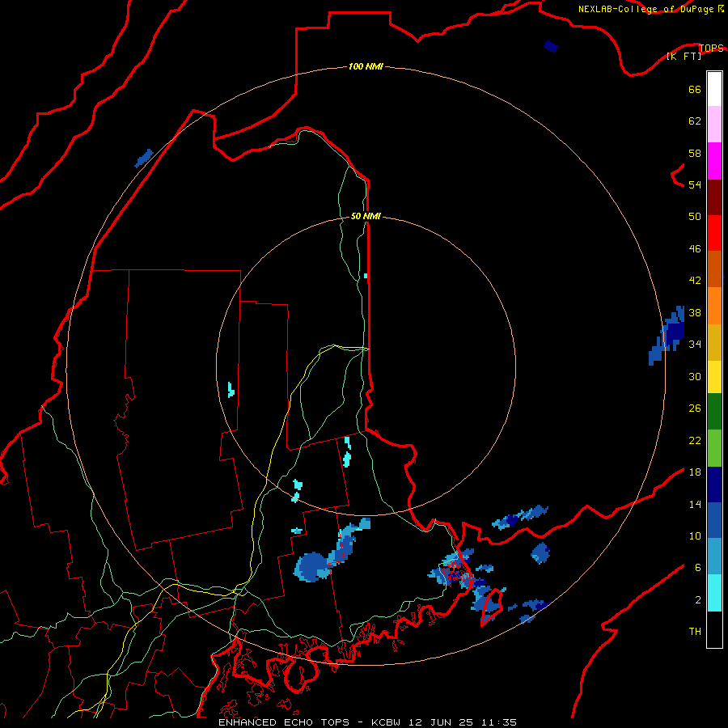Click the medium blue 18 kft swatch
Image resolution: width=728 pixels, height=728 pixels.
coord(714,521)
